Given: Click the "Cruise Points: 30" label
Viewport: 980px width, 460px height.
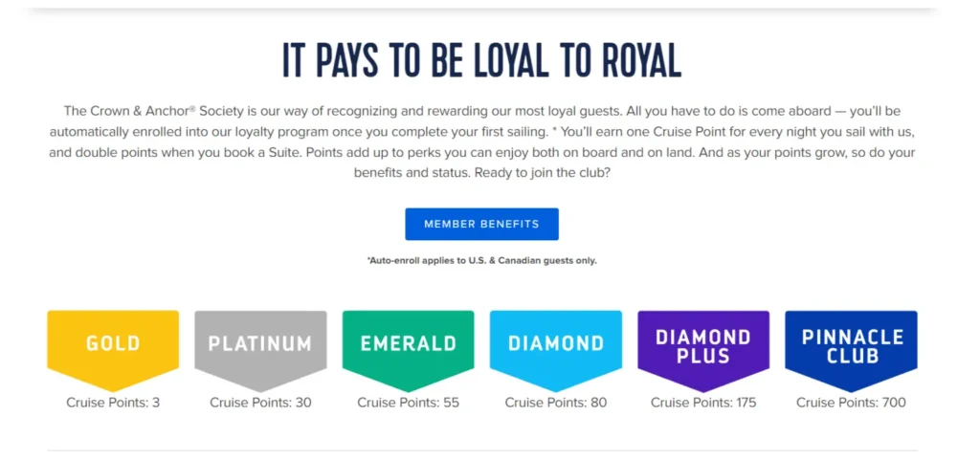Looking at the screenshot, I should (260, 403).
